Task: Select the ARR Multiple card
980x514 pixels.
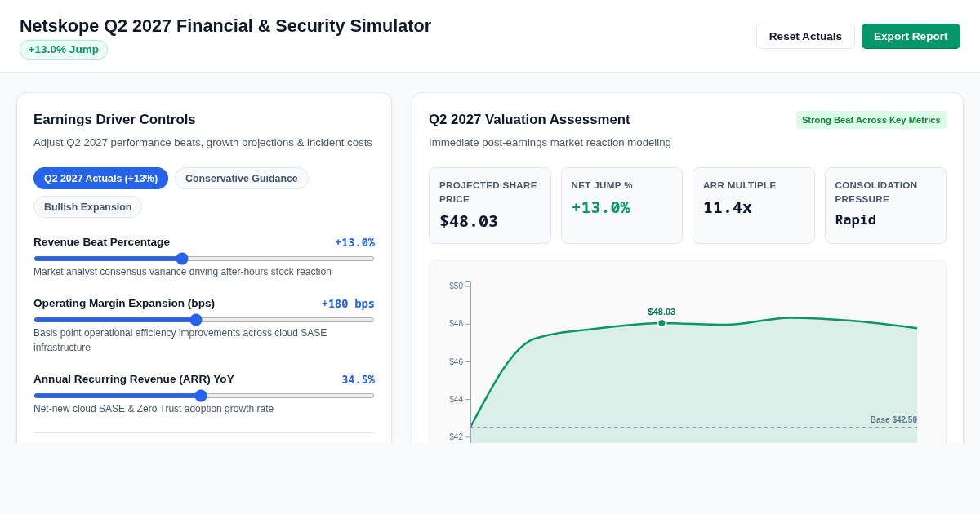Action: pyautogui.click(x=754, y=206)
